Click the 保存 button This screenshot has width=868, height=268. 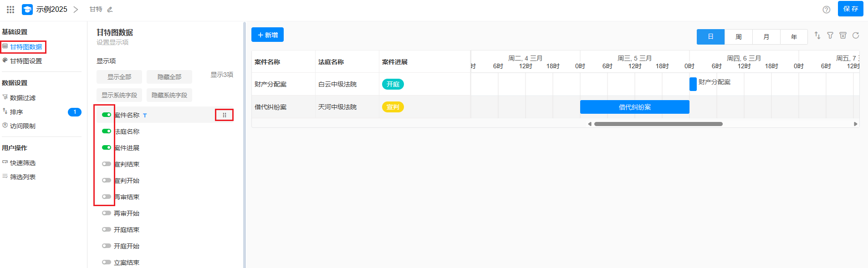tap(850, 9)
